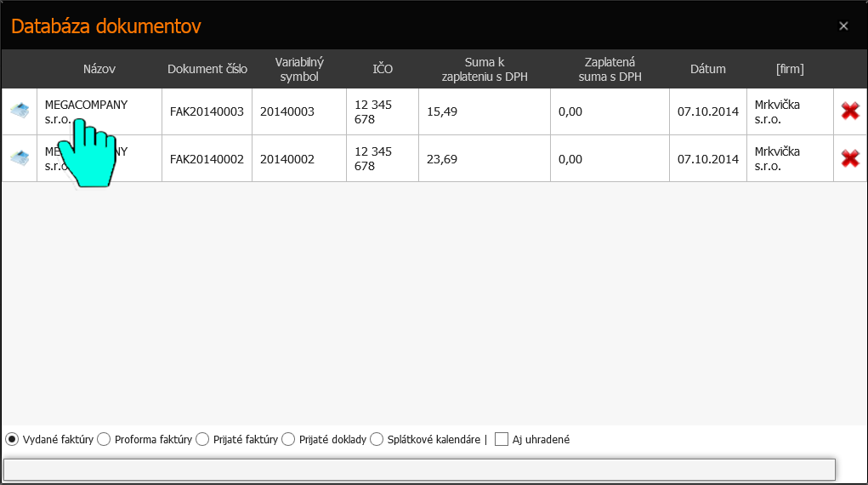Select Proforma faktúry radio button

click(104, 440)
